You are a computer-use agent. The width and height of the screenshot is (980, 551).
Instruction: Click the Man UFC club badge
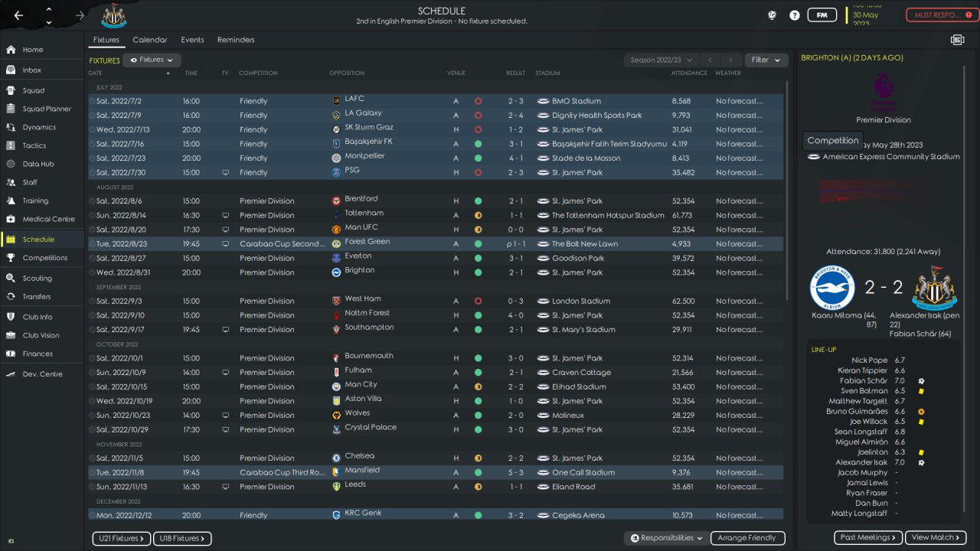pos(336,229)
